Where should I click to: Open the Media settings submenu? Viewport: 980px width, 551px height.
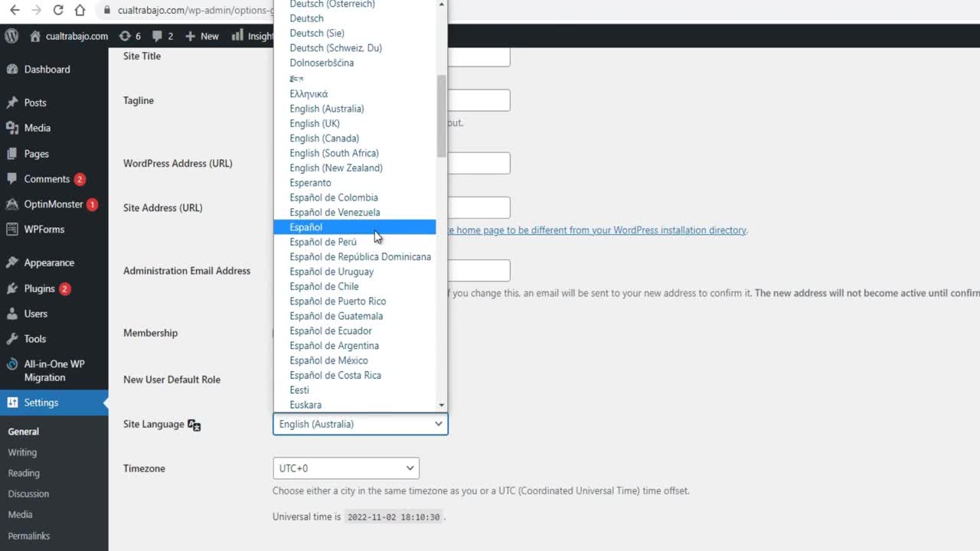(20, 514)
